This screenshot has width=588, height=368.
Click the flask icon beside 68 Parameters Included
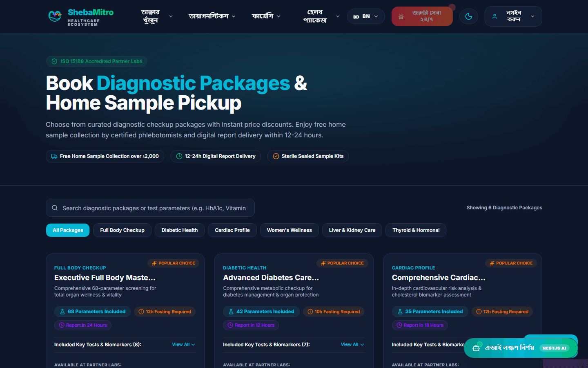tap(62, 312)
